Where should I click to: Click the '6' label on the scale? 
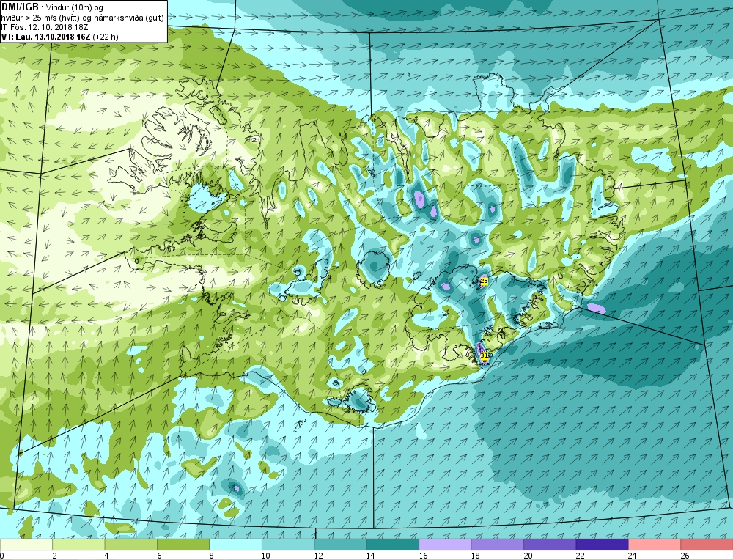point(159,556)
